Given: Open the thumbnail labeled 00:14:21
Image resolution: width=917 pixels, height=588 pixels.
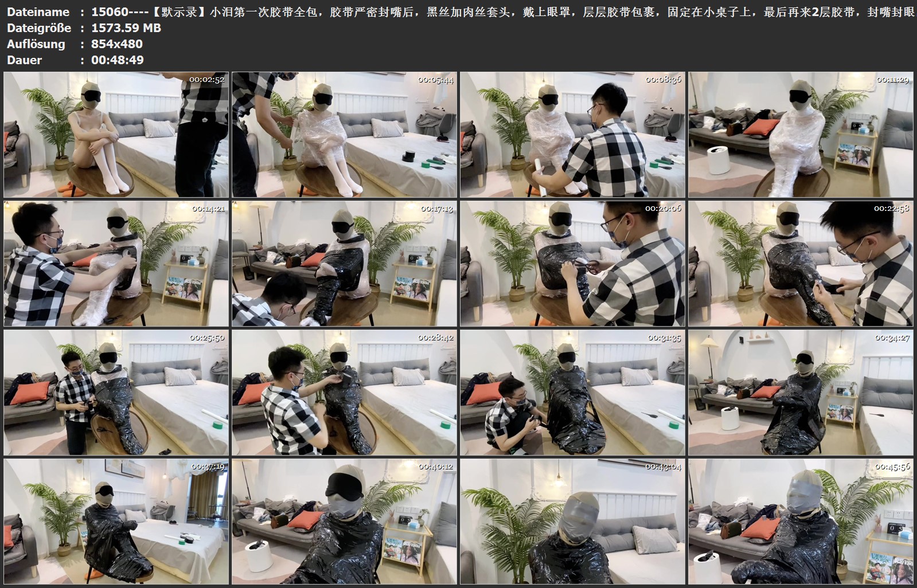Looking at the screenshot, I should click(116, 264).
